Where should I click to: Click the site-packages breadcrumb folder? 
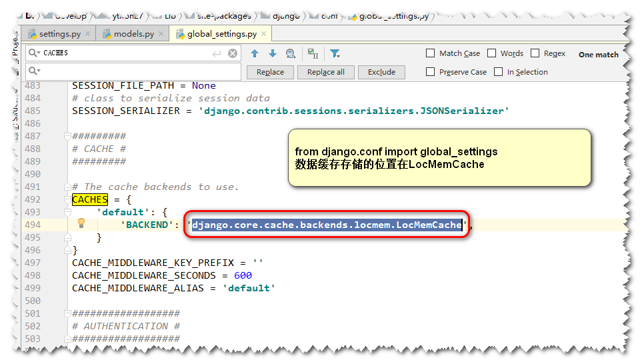(219, 17)
